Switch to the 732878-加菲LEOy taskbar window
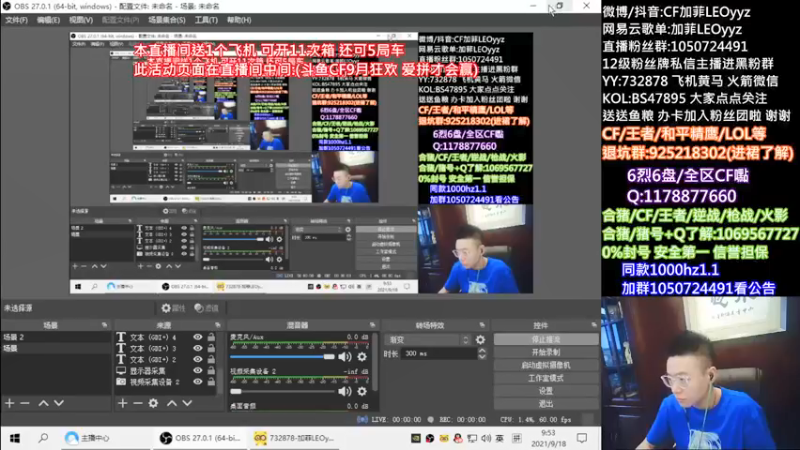Viewport: 800px width, 450px height. pos(294,438)
